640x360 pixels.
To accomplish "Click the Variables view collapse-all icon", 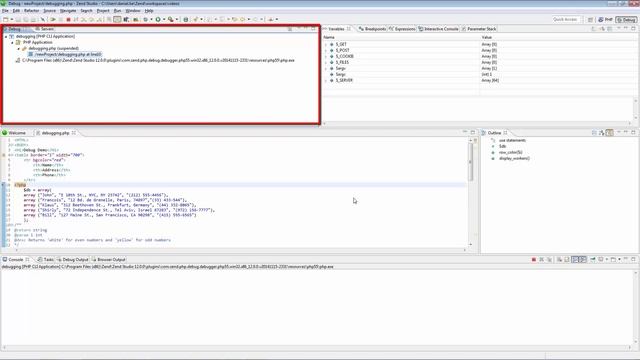I will click(609, 29).
